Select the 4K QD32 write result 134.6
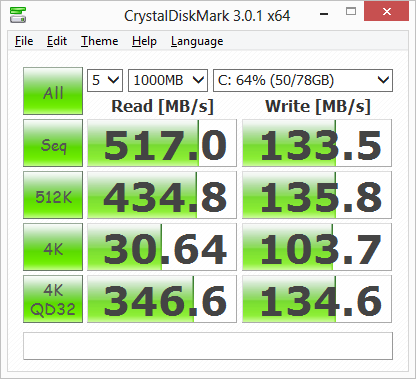 pos(317,299)
